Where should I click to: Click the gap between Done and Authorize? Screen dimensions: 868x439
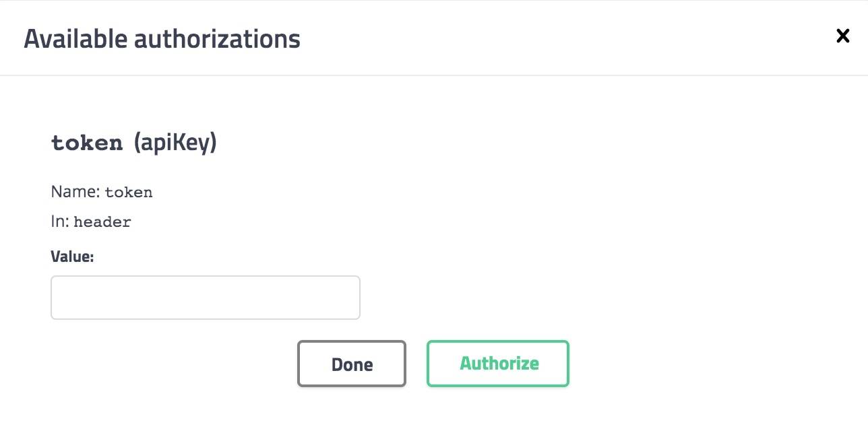[x=416, y=364]
